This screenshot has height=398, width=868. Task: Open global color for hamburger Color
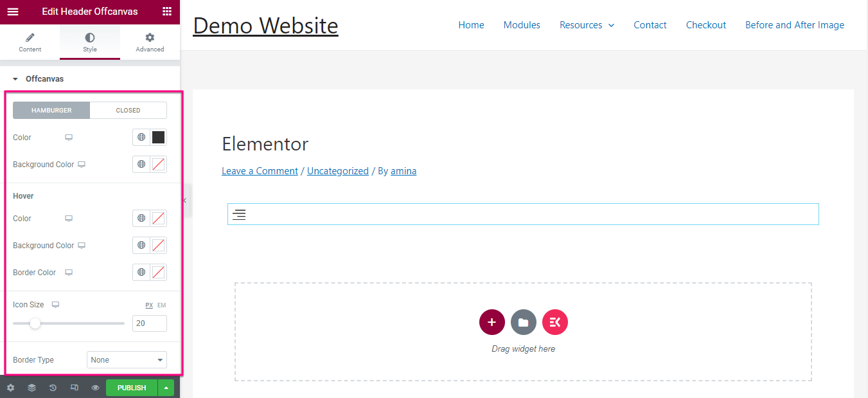point(141,138)
